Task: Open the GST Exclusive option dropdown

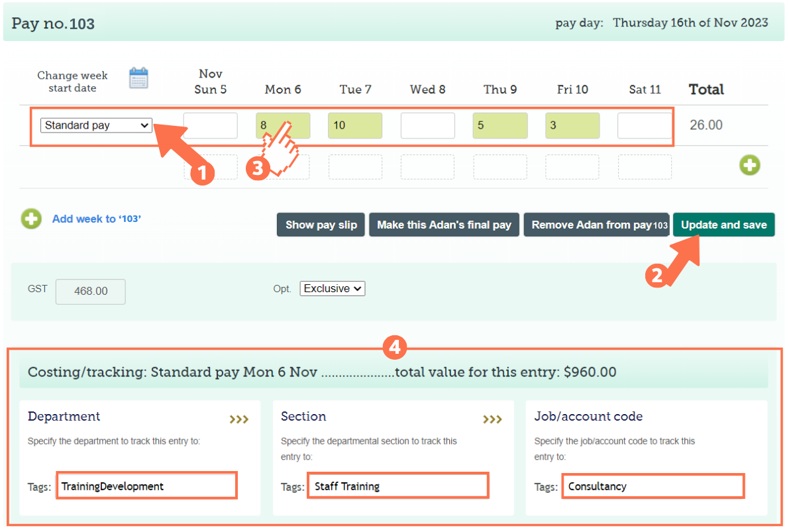Action: point(332,288)
